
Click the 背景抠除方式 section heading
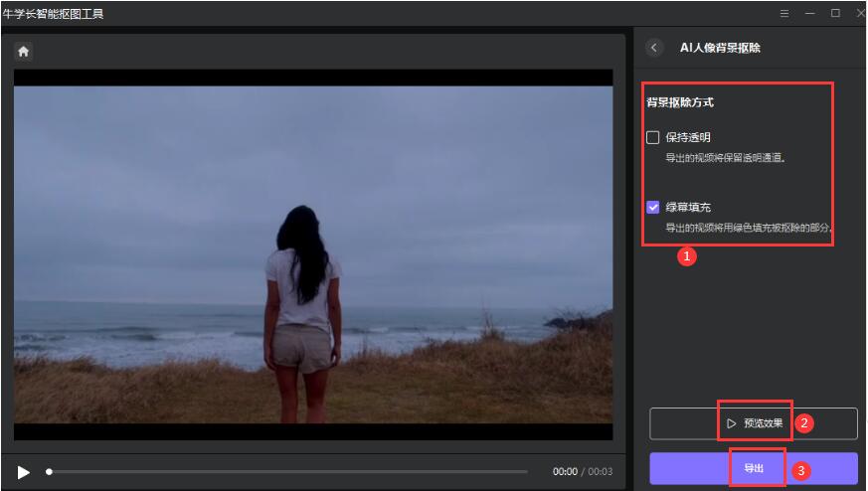tap(680, 102)
